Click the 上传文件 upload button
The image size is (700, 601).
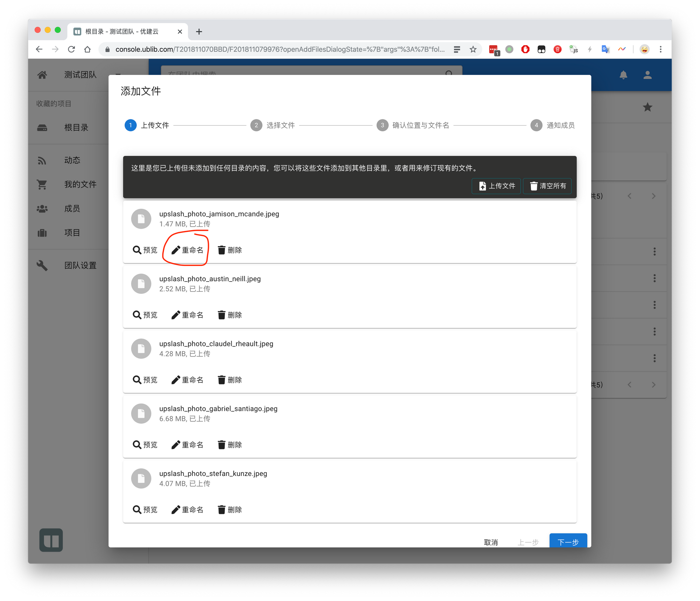tap(497, 186)
